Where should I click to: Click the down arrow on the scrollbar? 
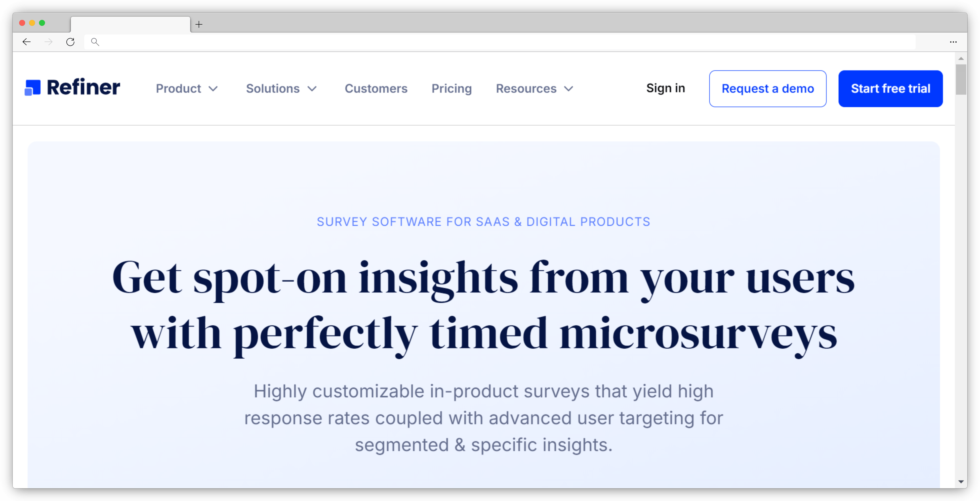[x=961, y=482]
